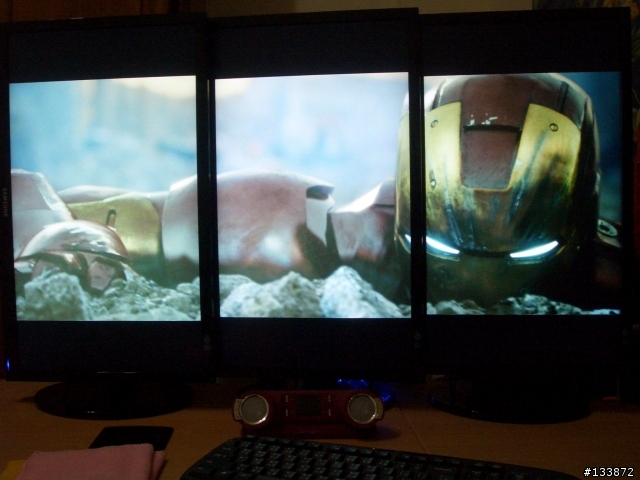
Task: Click the fullscreen video showing the Iron Man helmet
Action: tap(315, 195)
